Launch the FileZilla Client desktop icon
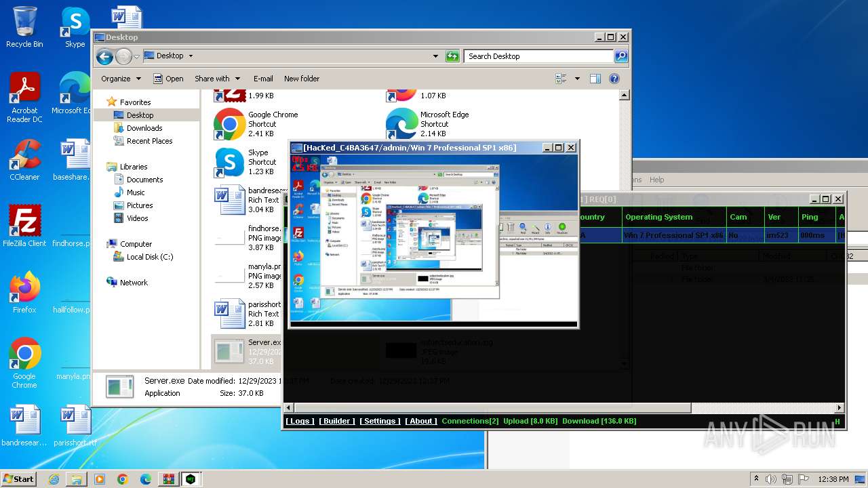The image size is (868, 488). point(24,226)
